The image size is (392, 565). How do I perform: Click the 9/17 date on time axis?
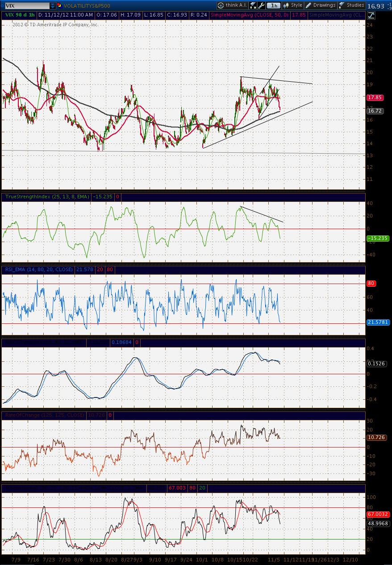coord(171,559)
